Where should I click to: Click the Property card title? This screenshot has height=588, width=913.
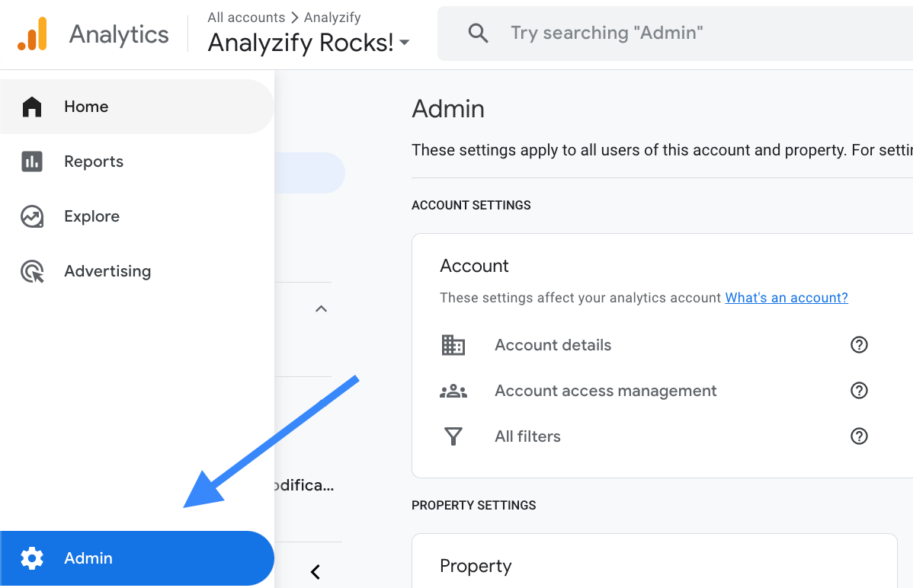pos(476,566)
